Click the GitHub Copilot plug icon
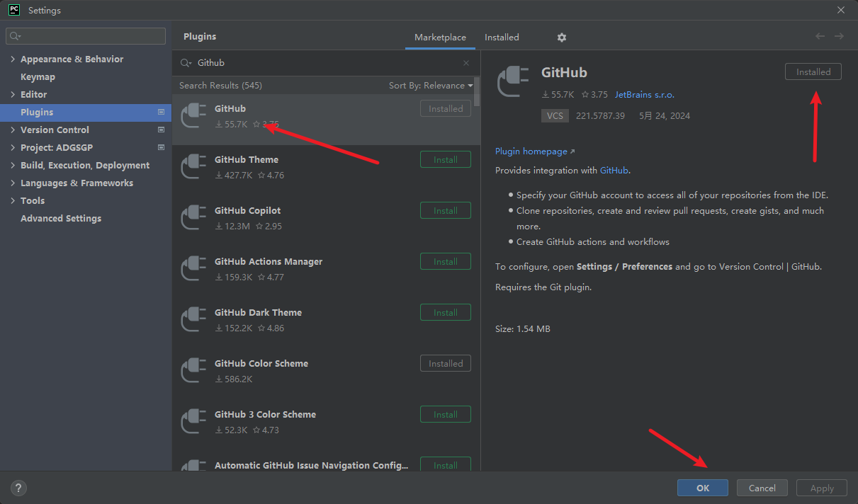The width and height of the screenshot is (858, 504). tap(193, 217)
